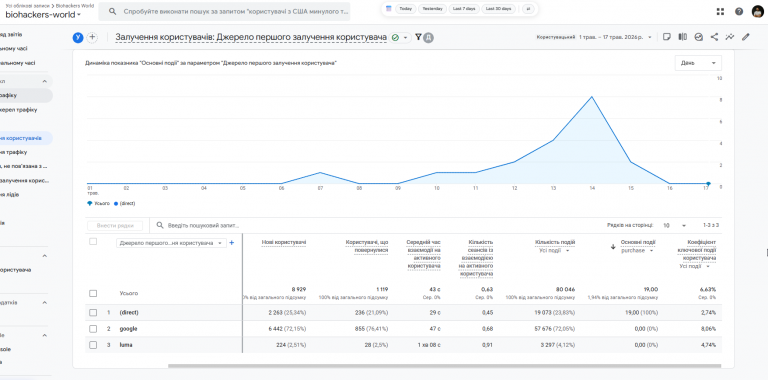768x380 pixels.
Task: Click the 'Кількість подій' column header
Action: (x=555, y=242)
